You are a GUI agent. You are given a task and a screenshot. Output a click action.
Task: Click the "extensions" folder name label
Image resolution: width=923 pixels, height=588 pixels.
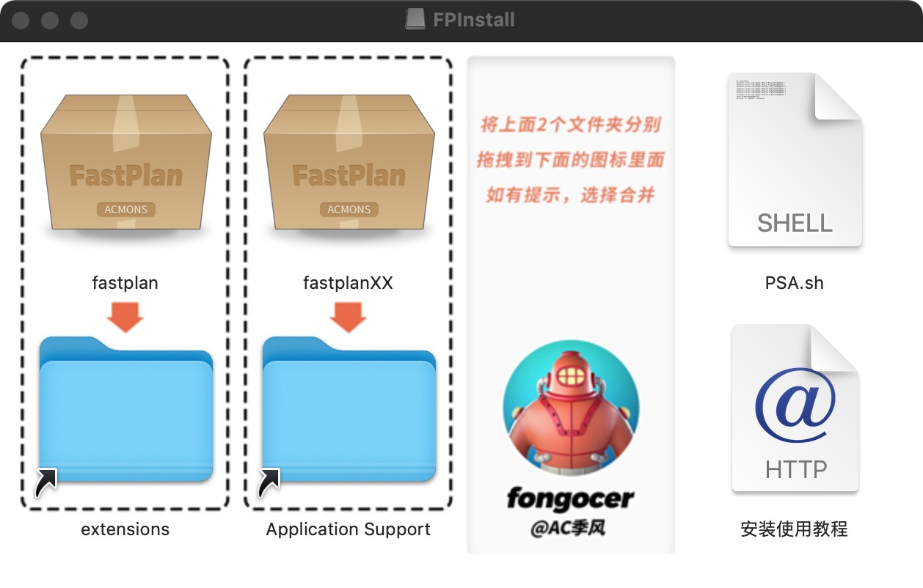125,529
